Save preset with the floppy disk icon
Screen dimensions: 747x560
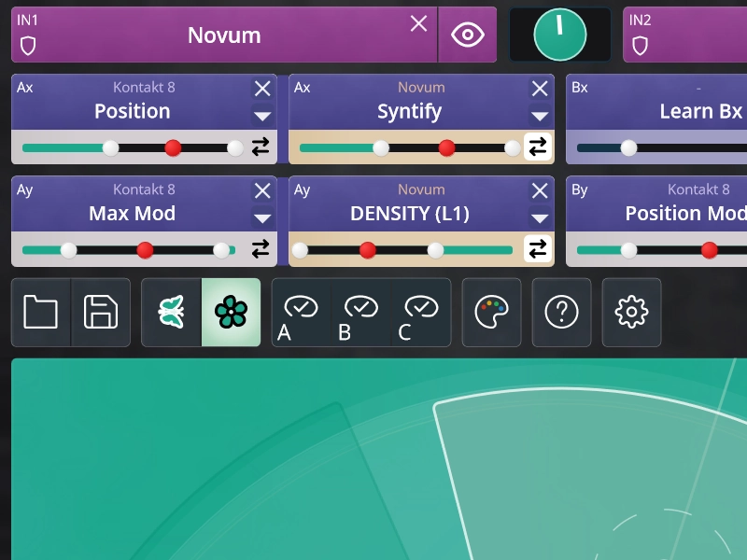point(101,313)
